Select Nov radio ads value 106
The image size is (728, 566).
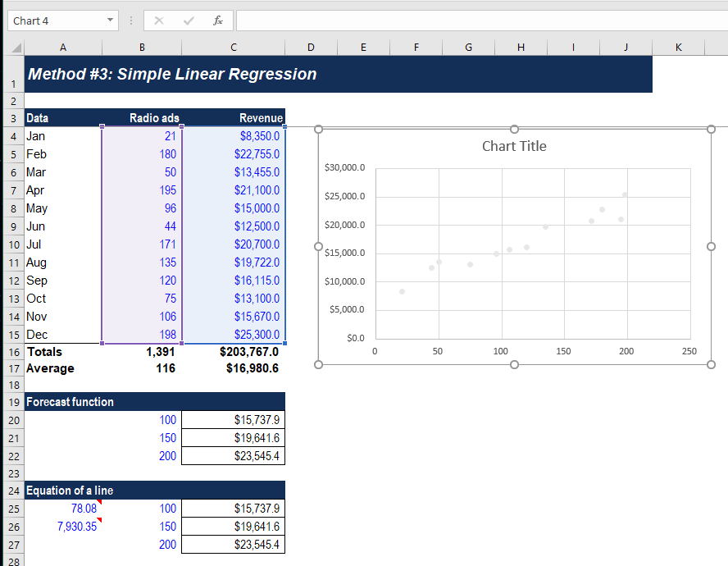pos(142,317)
